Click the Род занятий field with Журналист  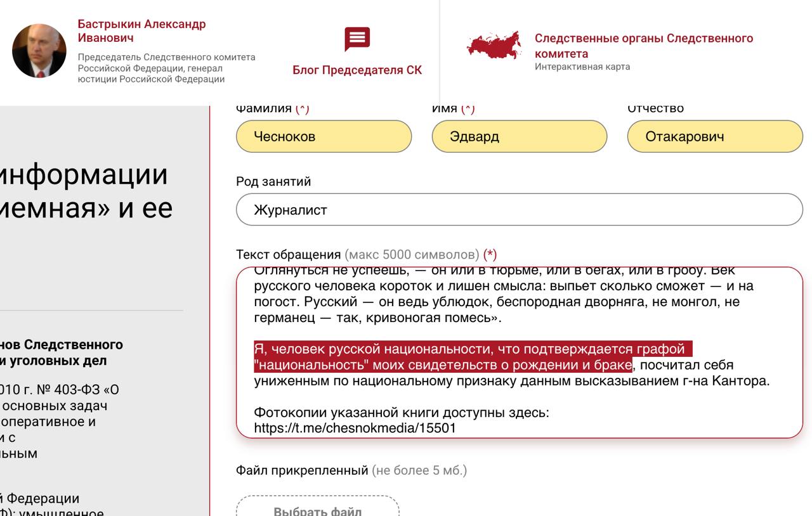519,210
